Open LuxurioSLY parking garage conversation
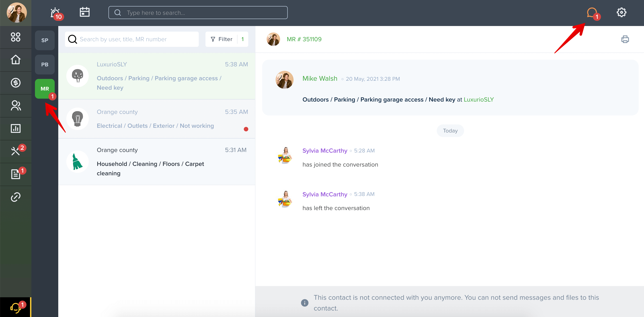Viewport: 644px width, 317px height. pyautogui.click(x=157, y=76)
